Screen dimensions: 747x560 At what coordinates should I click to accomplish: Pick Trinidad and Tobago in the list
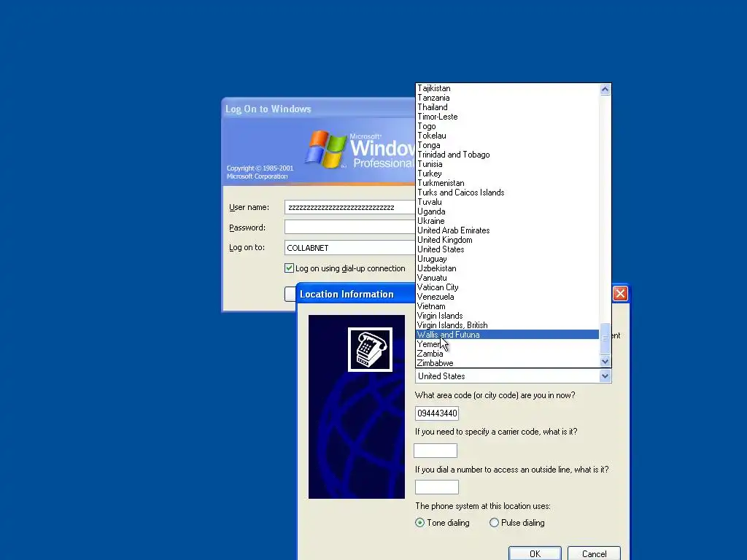[508, 155]
